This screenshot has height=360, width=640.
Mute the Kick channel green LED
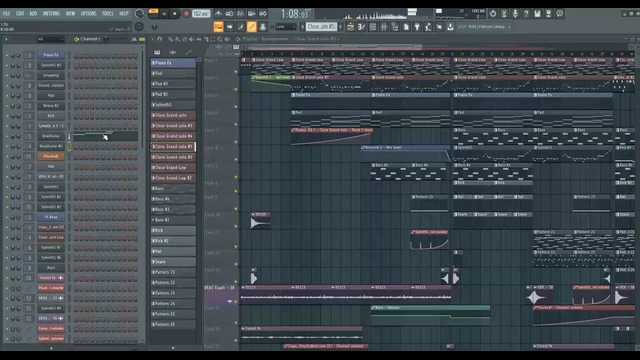coord(7,116)
